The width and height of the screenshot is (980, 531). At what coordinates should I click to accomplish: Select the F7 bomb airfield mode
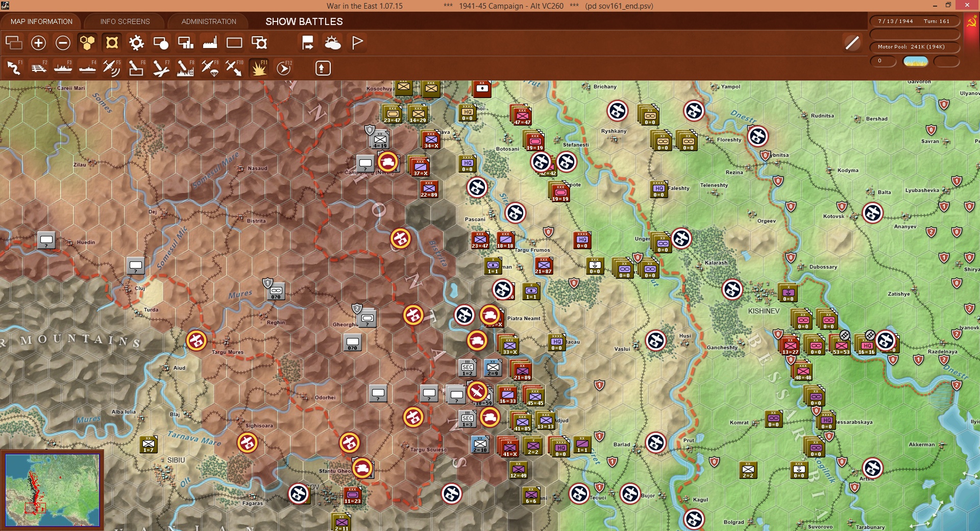[161, 68]
